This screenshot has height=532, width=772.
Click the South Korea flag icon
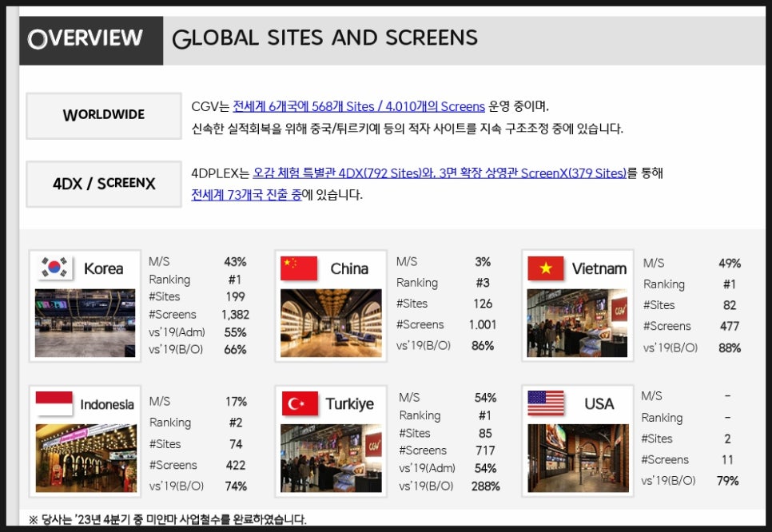click(x=54, y=268)
